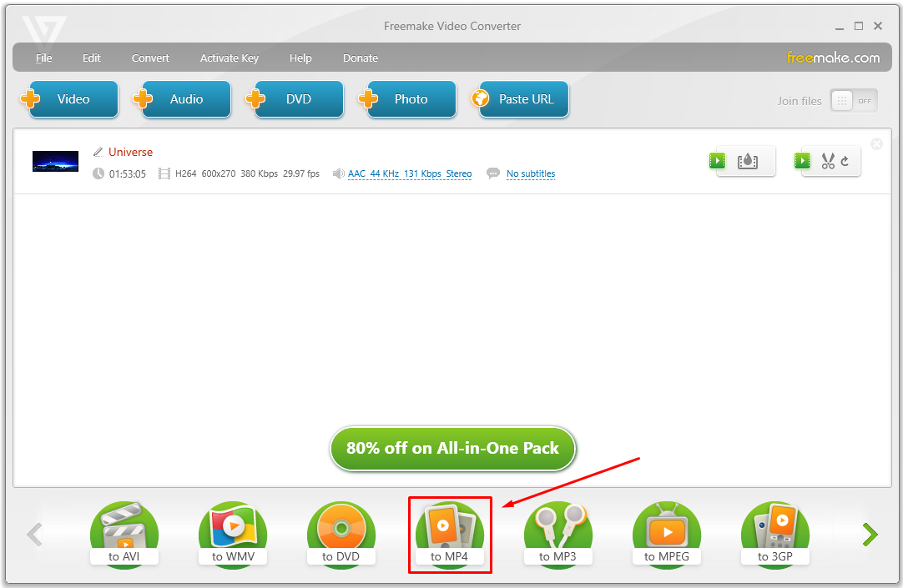903x588 pixels.
Task: Open the Convert menu
Action: point(150,58)
